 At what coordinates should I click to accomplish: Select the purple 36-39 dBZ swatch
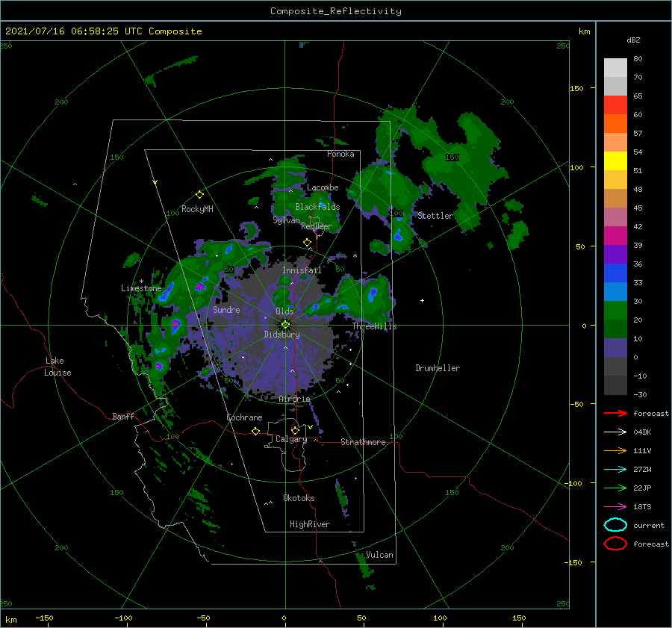615,254
